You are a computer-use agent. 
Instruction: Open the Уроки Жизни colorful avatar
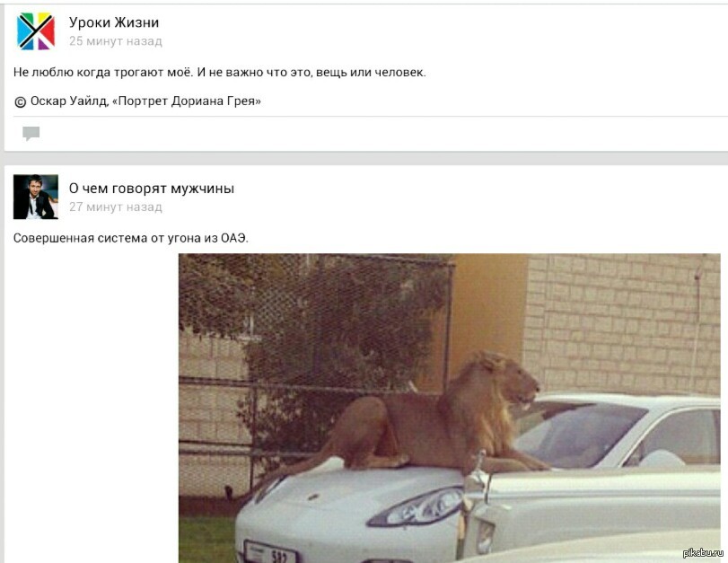coord(36,31)
